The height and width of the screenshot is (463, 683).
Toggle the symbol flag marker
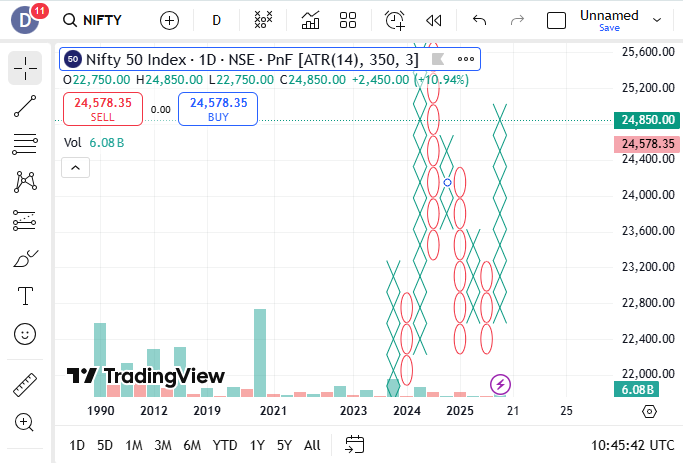coord(437,59)
